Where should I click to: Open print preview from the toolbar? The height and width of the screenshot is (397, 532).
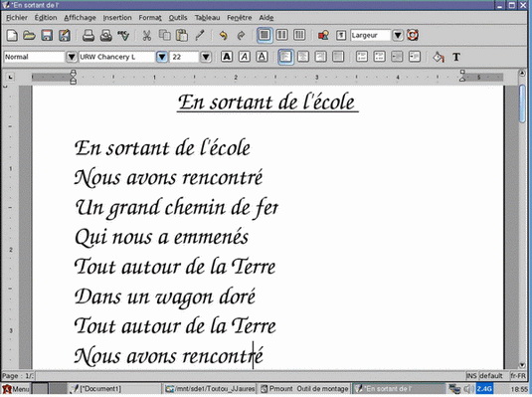105,35
